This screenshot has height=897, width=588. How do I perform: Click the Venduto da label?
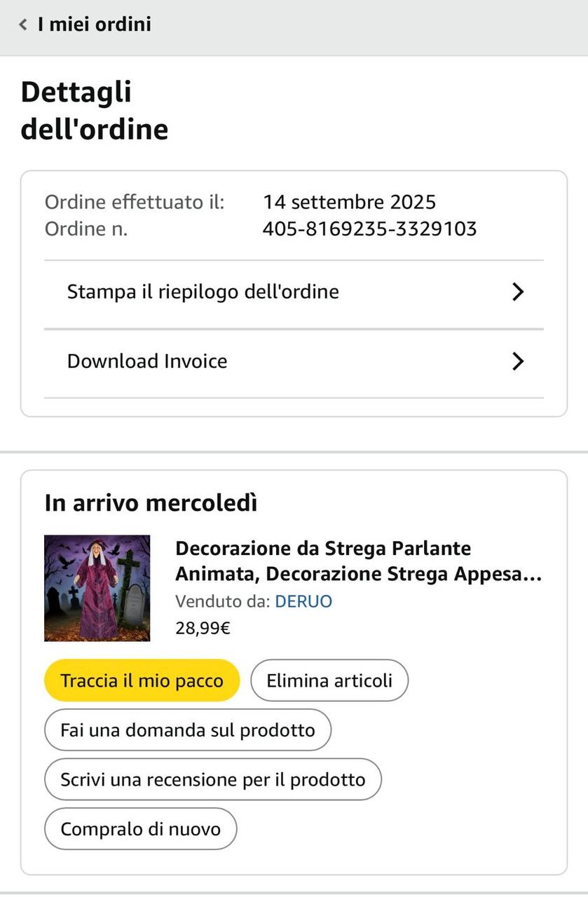[x=222, y=601]
